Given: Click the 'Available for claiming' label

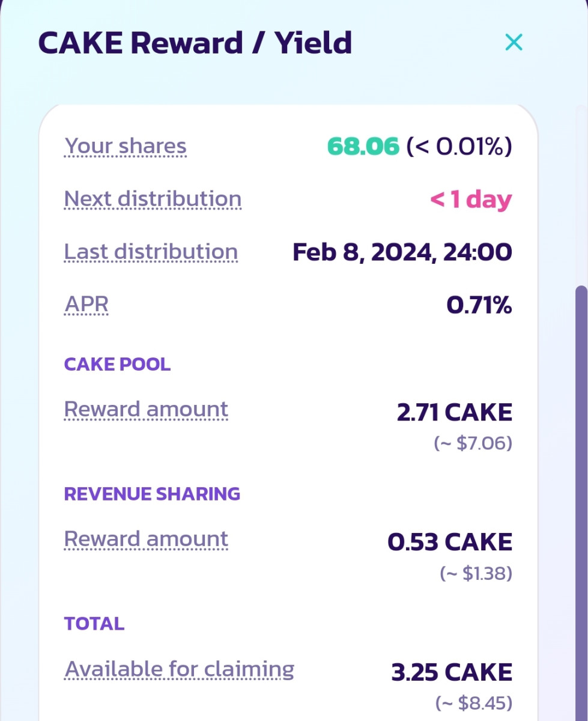Looking at the screenshot, I should [x=179, y=669].
